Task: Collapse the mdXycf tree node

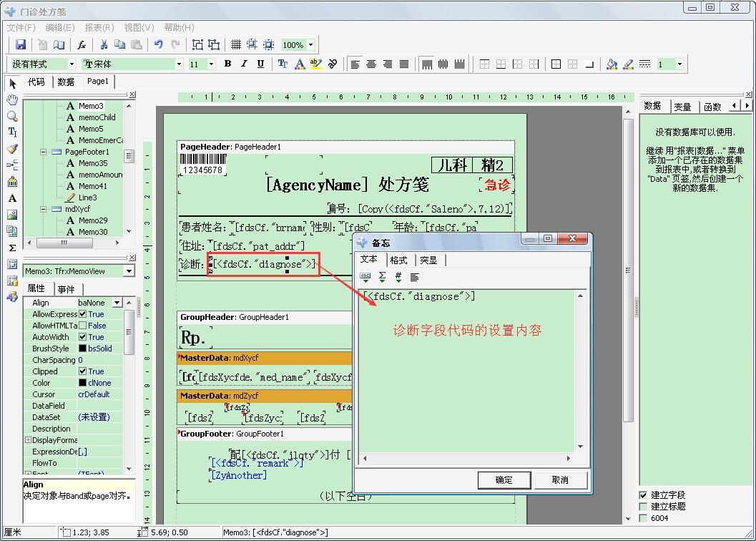Action: tap(44, 209)
